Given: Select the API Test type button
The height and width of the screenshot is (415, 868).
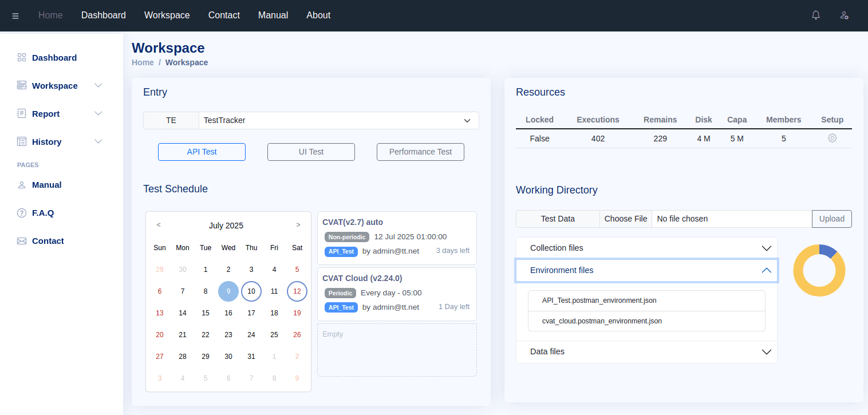Looking at the screenshot, I should pos(202,152).
